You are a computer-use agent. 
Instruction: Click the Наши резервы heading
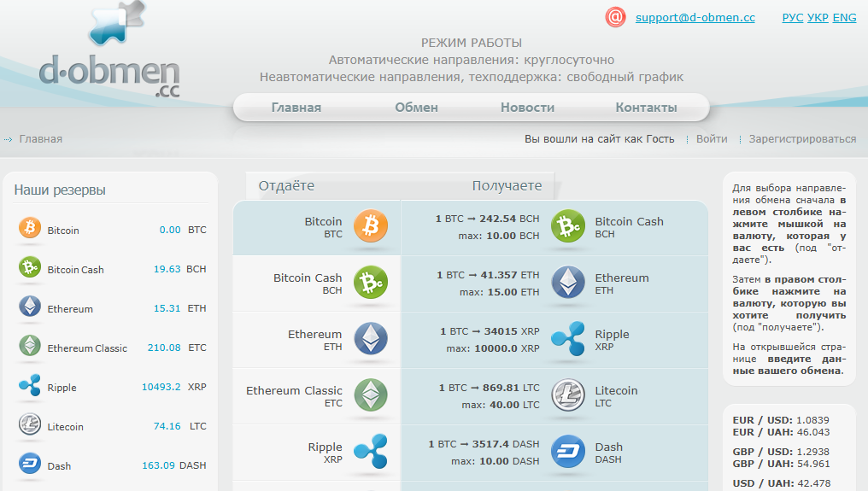pos(60,190)
